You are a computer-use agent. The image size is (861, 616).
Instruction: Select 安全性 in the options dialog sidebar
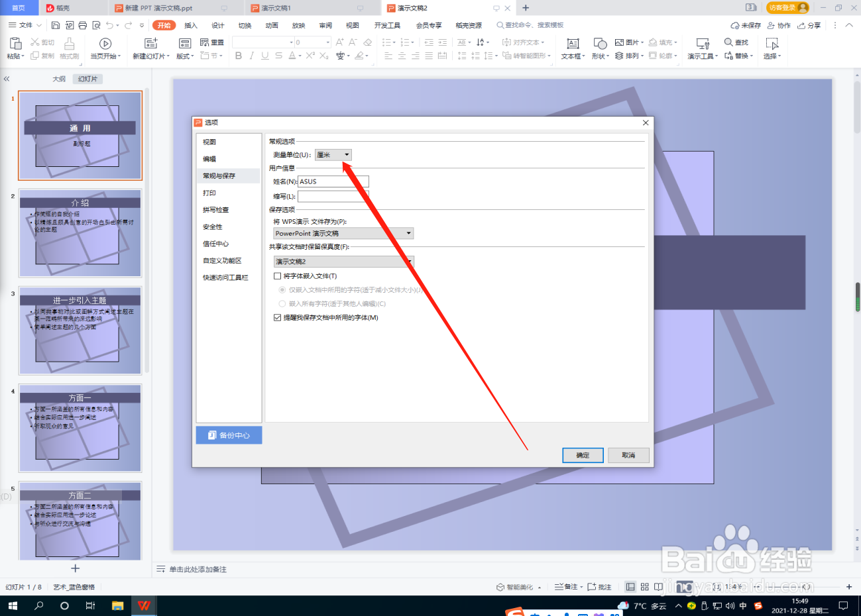[229, 227]
